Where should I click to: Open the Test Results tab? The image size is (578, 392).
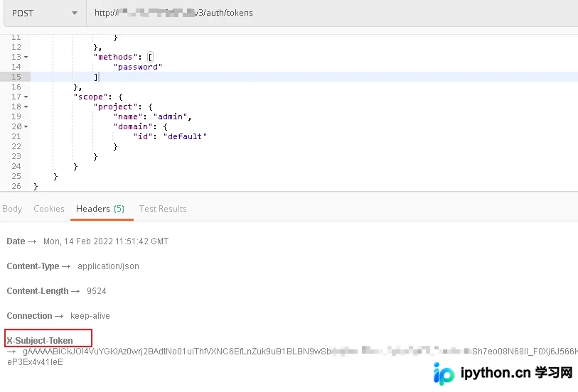[x=163, y=209]
